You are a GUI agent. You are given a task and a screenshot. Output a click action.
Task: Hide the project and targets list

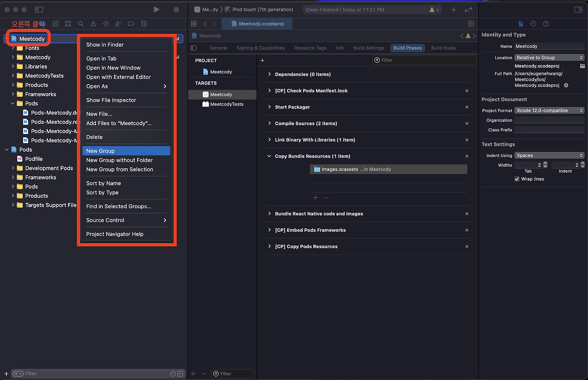pyautogui.click(x=193, y=48)
